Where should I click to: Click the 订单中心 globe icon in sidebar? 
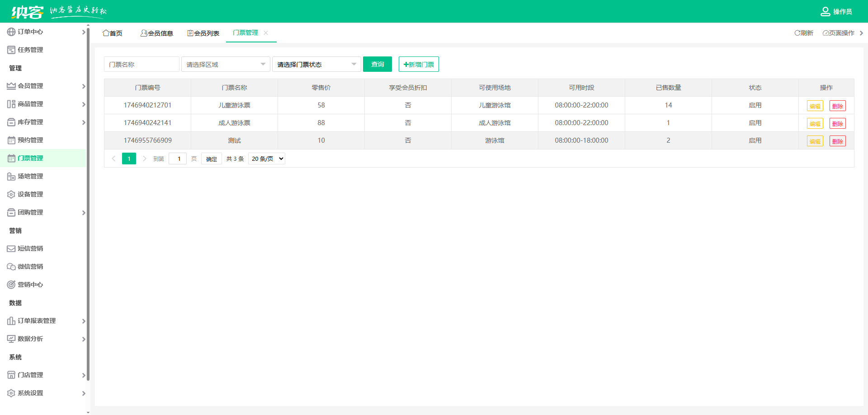11,32
